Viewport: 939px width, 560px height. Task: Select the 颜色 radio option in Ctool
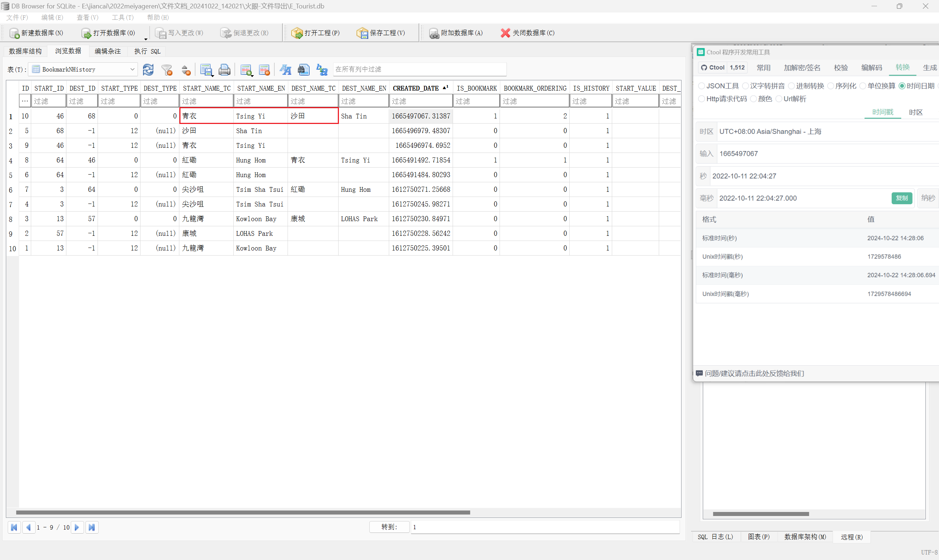[753, 99]
